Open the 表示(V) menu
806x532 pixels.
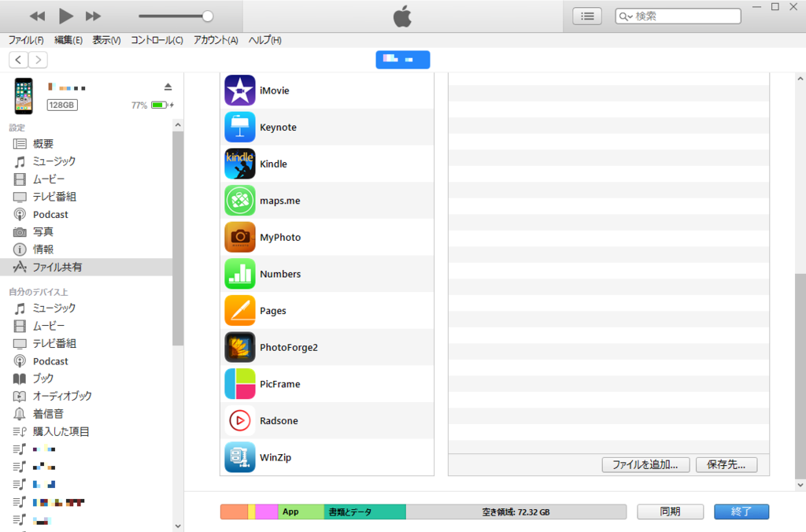point(106,40)
